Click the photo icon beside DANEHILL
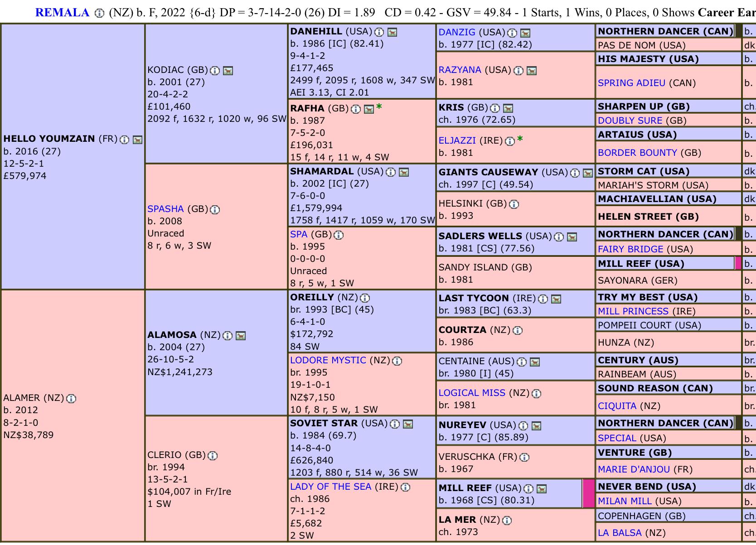Image resolution: width=756 pixels, height=545 pixels. (x=393, y=32)
